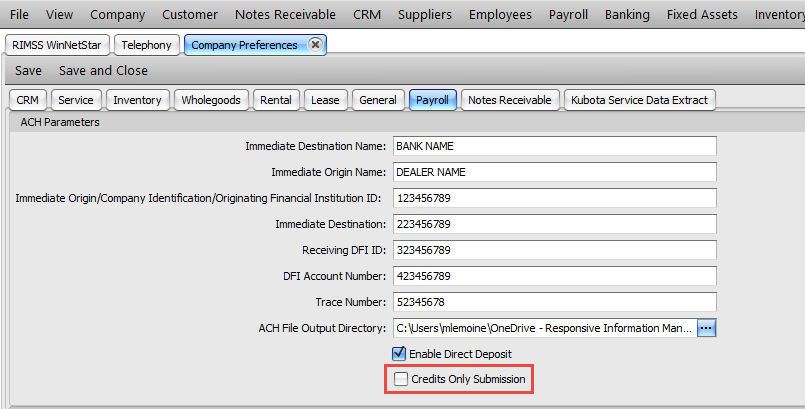The image size is (805, 409).
Task: Open Kubota Service Data Extract tab
Action: (x=639, y=100)
